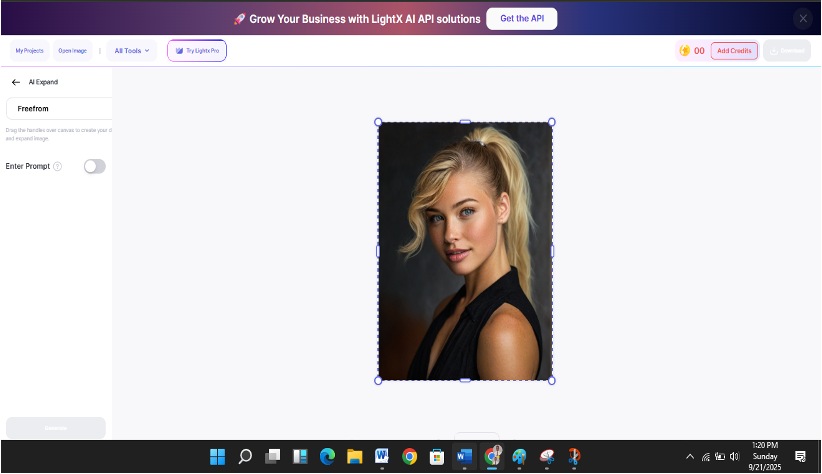This screenshot has width=822, height=474.
Task: Click the back arrow beside AI Expand
Action: (15, 82)
